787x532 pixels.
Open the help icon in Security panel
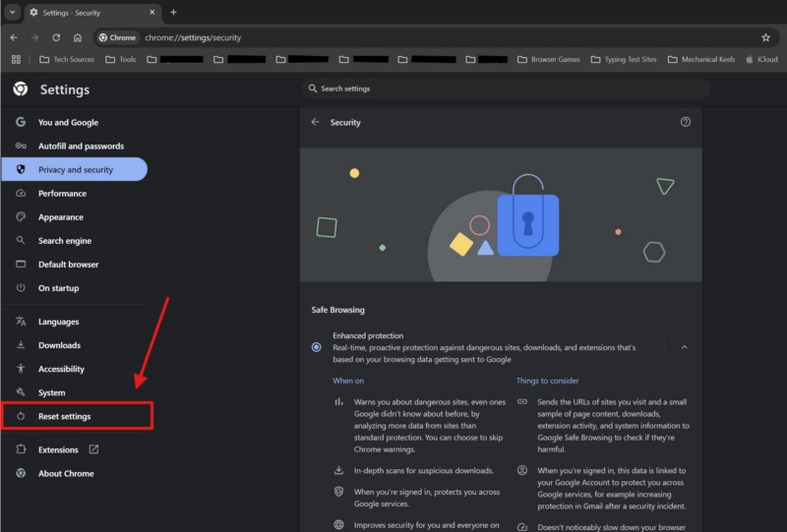click(x=686, y=122)
